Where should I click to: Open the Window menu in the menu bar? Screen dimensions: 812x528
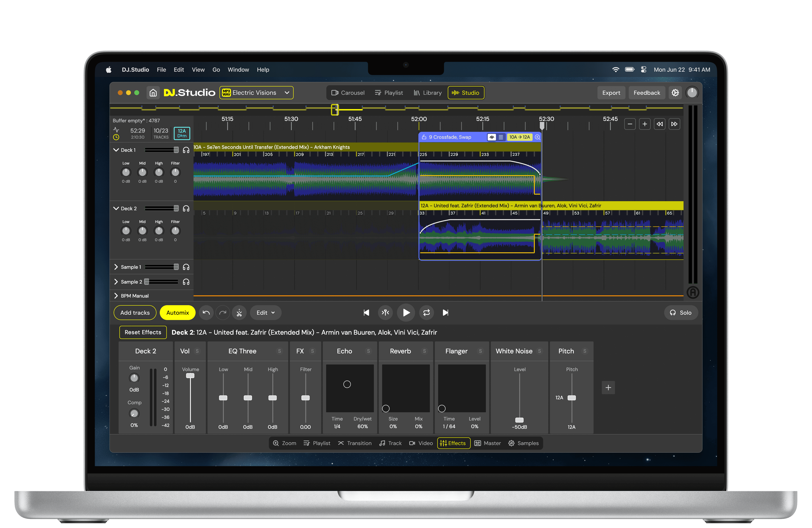tap(238, 70)
